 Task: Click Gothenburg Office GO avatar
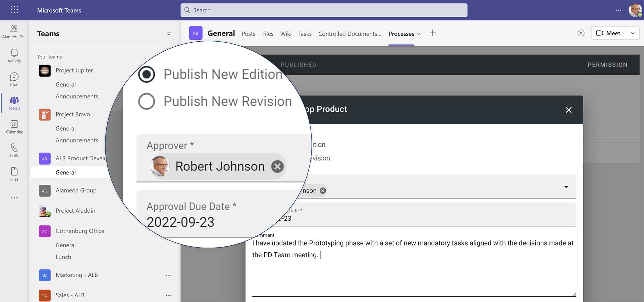(45, 231)
